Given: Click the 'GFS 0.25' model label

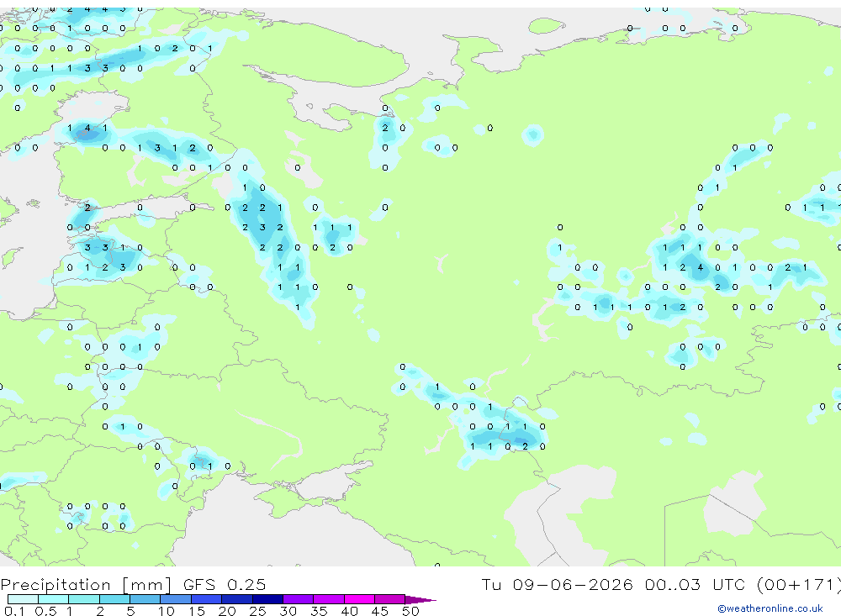Looking at the screenshot, I should click(x=225, y=584).
